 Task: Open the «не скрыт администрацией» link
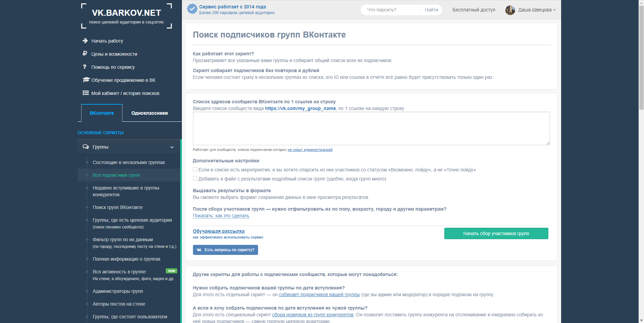click(310, 150)
